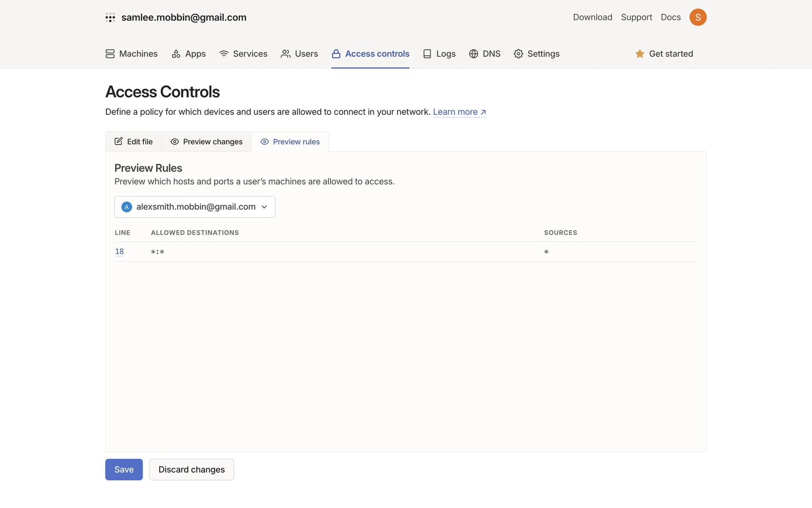
Task: Click the Get started star icon
Action: [x=639, y=54]
